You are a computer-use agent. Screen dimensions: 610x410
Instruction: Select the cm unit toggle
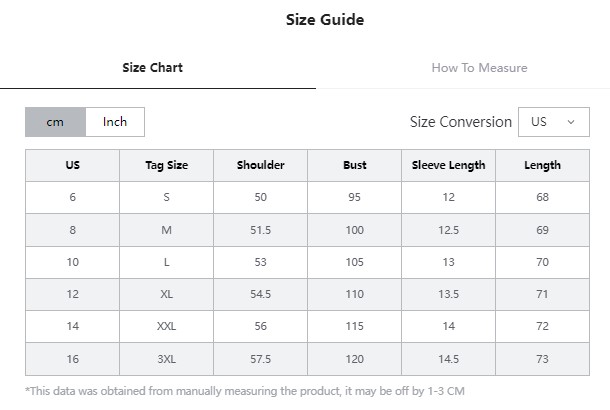(55, 122)
